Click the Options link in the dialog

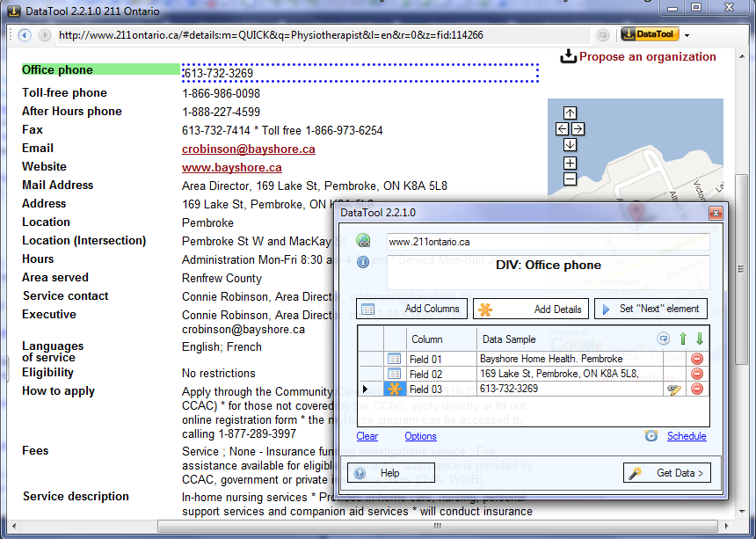[x=421, y=436]
